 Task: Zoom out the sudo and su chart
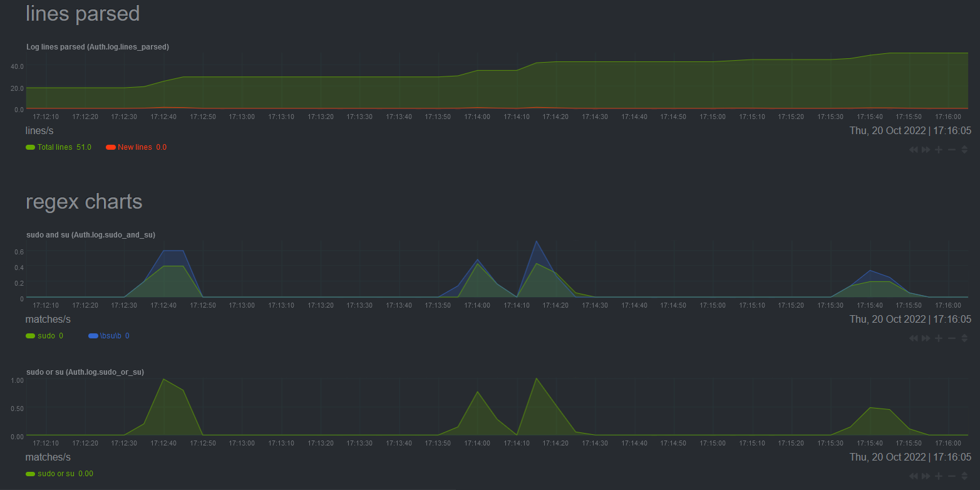tap(952, 338)
